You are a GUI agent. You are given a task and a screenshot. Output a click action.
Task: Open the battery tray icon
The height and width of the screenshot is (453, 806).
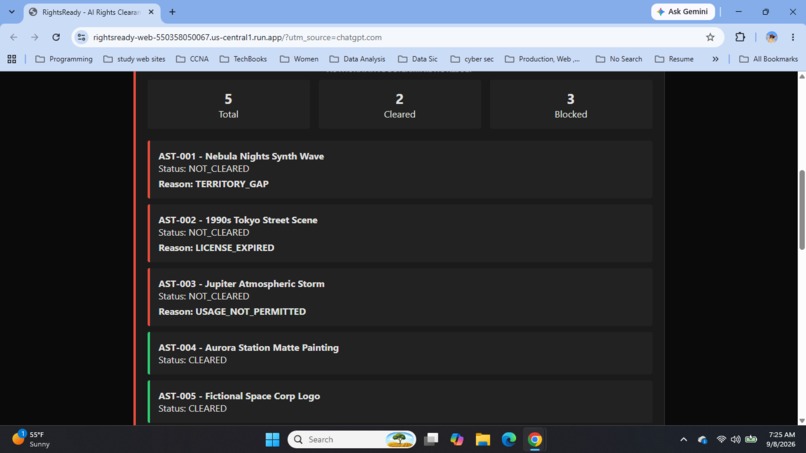751,440
